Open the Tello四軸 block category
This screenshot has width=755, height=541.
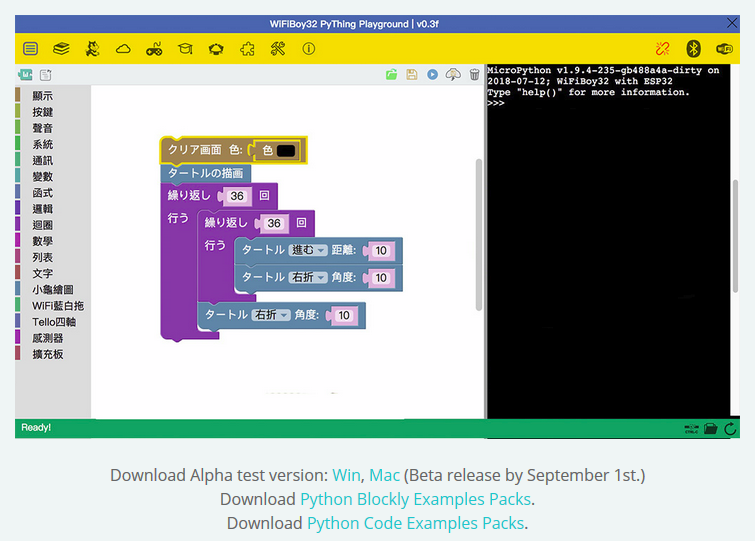[54, 322]
